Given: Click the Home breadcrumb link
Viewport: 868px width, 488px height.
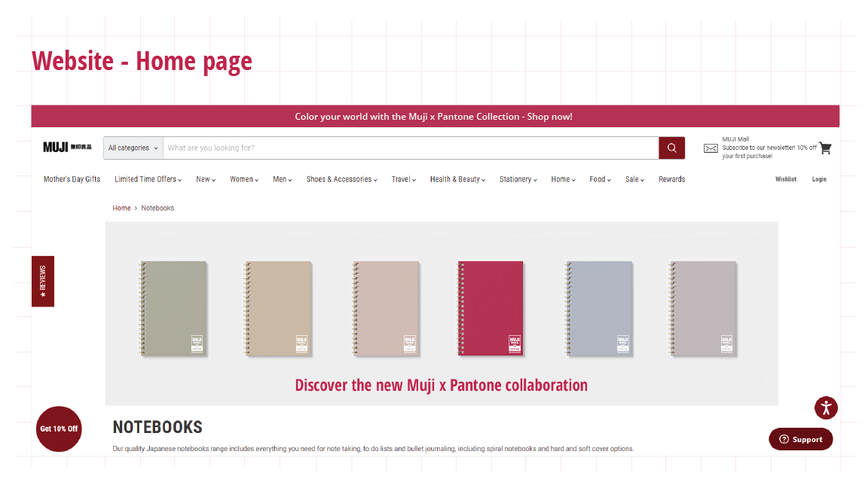Looking at the screenshot, I should tap(121, 208).
